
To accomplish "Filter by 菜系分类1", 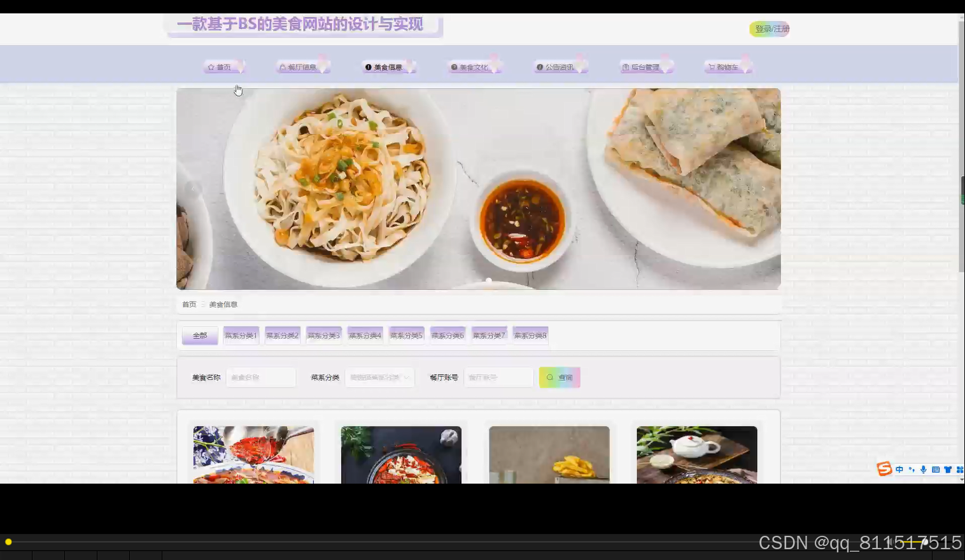I will pos(241,335).
